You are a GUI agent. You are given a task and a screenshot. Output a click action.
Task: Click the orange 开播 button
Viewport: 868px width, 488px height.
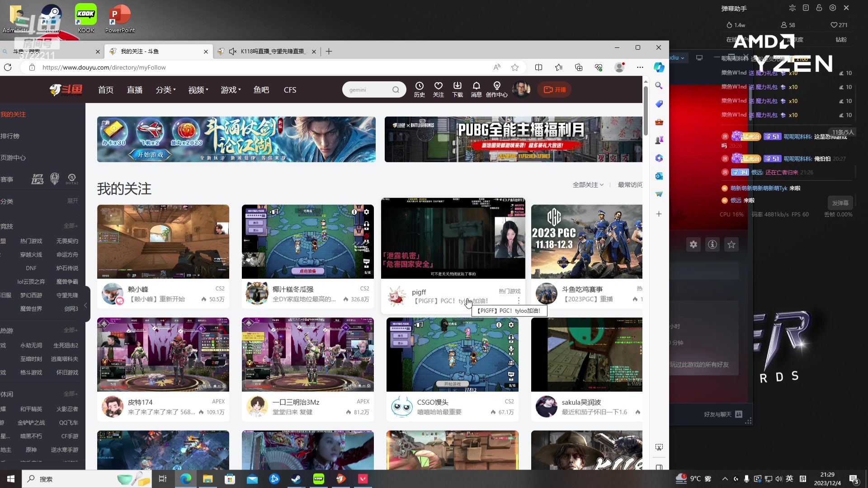pyautogui.click(x=554, y=89)
